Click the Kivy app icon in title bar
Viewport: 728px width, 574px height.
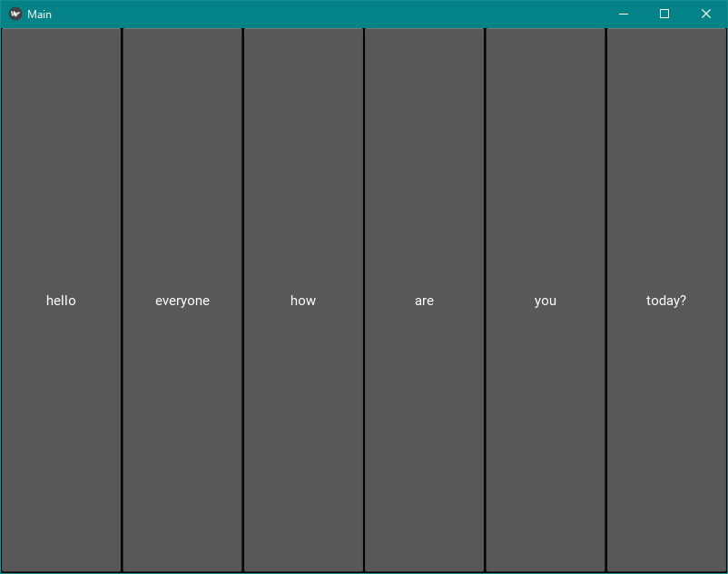click(x=15, y=14)
